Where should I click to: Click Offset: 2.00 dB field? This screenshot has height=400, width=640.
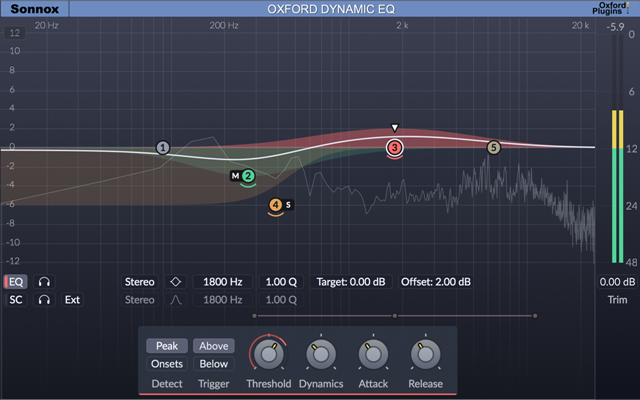coord(436,282)
